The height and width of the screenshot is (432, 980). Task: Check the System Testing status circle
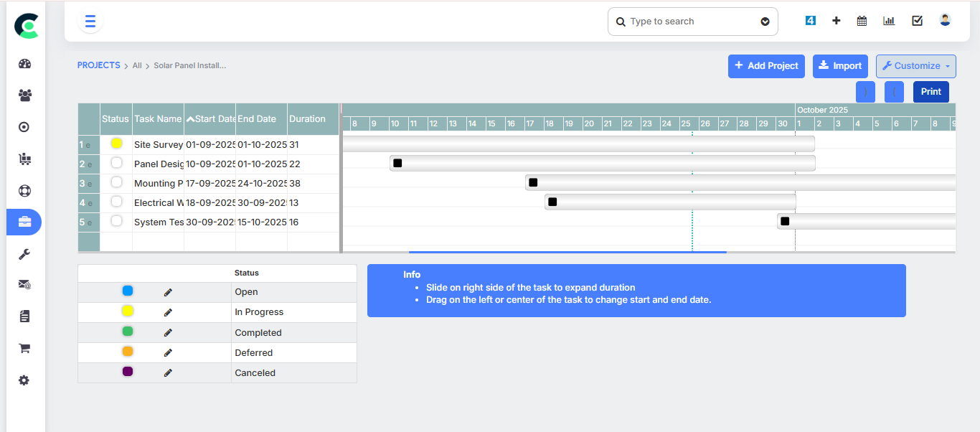[x=116, y=221]
